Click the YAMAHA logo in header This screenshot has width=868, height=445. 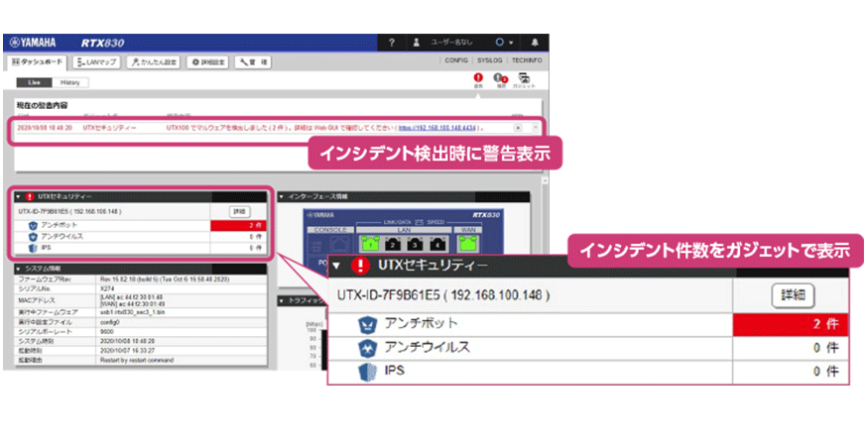33,43
